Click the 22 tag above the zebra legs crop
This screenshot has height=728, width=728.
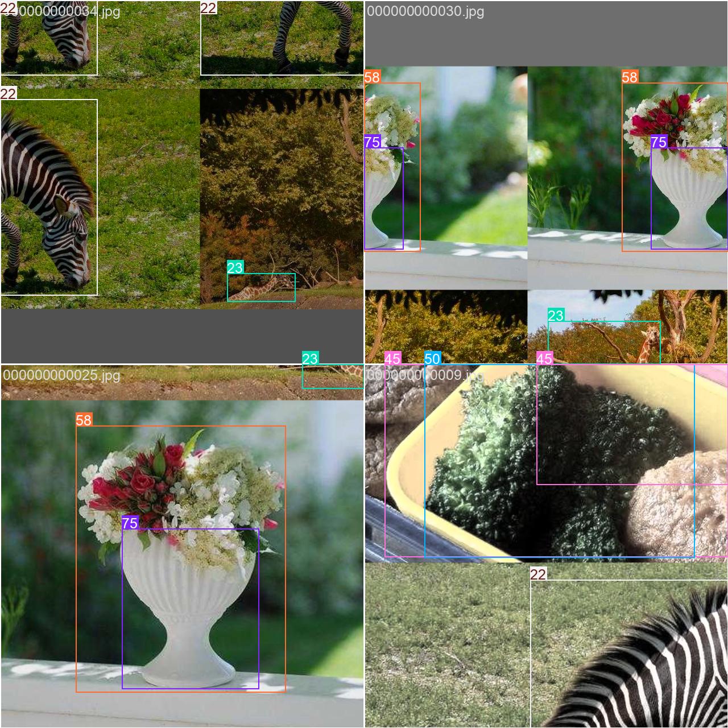click(209, 7)
